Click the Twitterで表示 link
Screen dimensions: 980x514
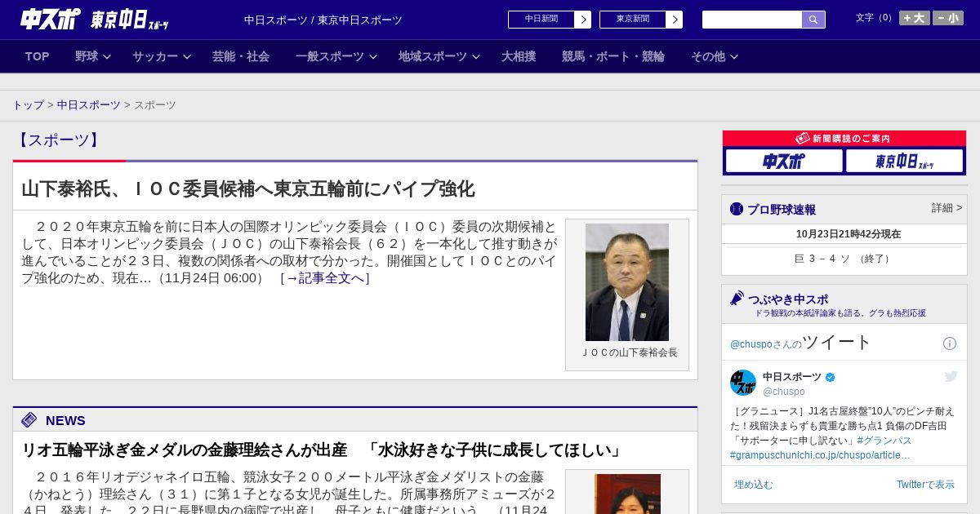pyautogui.click(x=925, y=485)
